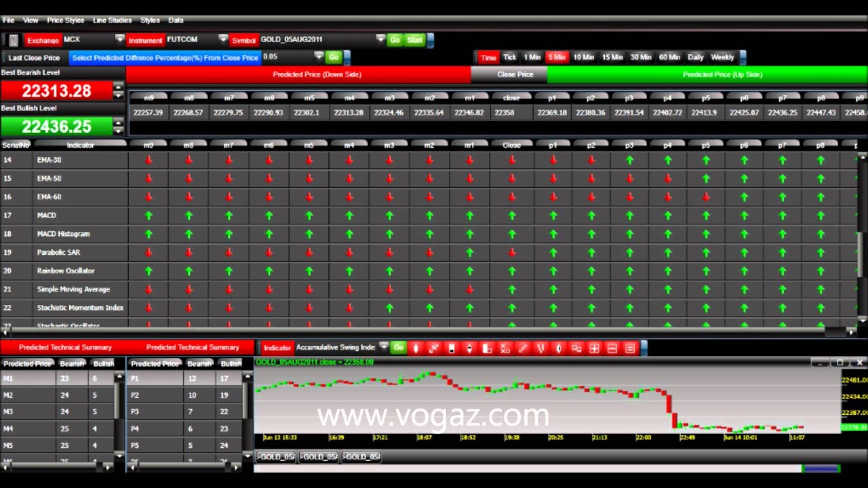Click the gray Close Price bar
This screenshot has height=488, width=868.
[x=509, y=75]
